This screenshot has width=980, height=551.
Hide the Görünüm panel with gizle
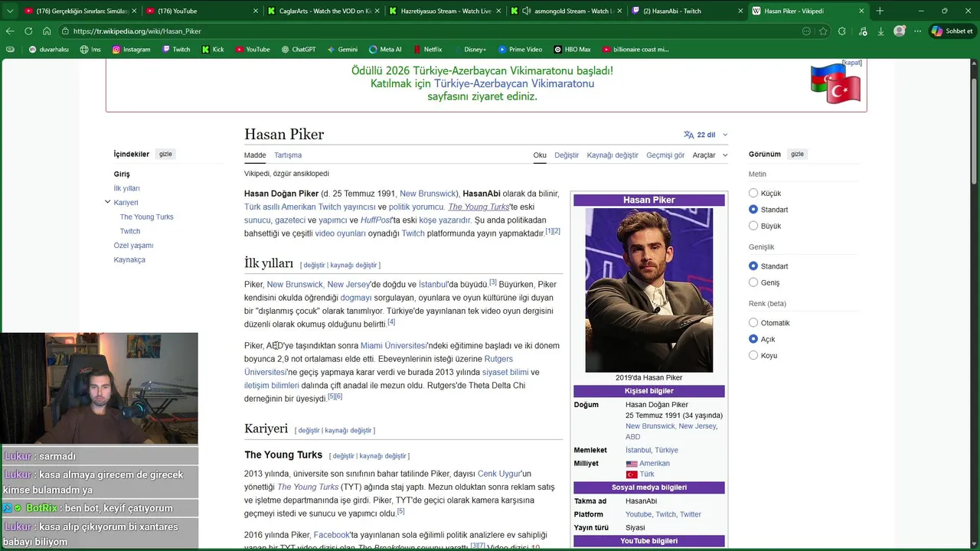[x=797, y=154]
